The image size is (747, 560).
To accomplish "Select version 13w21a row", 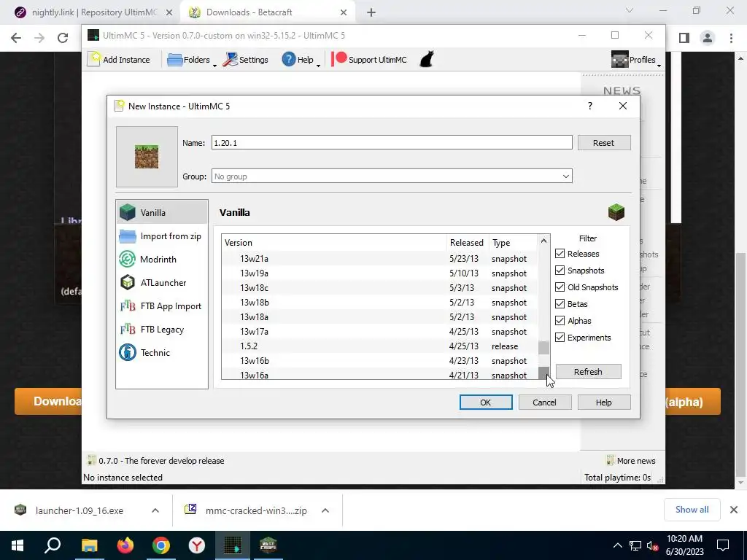I will pos(379,259).
